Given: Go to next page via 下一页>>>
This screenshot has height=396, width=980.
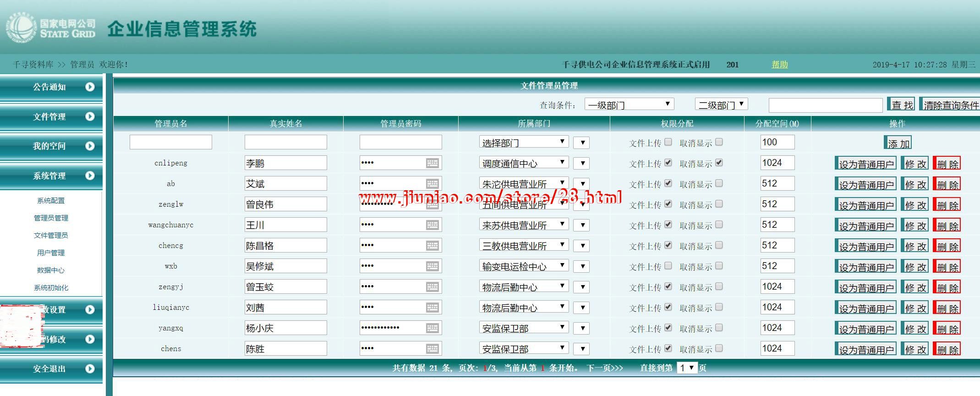Looking at the screenshot, I should click(x=605, y=368).
